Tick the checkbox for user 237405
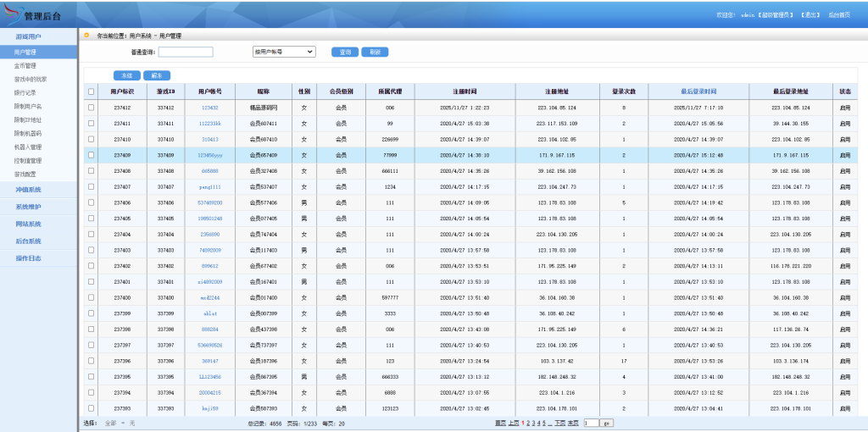Screen dimensions: 868x432 click(92, 219)
